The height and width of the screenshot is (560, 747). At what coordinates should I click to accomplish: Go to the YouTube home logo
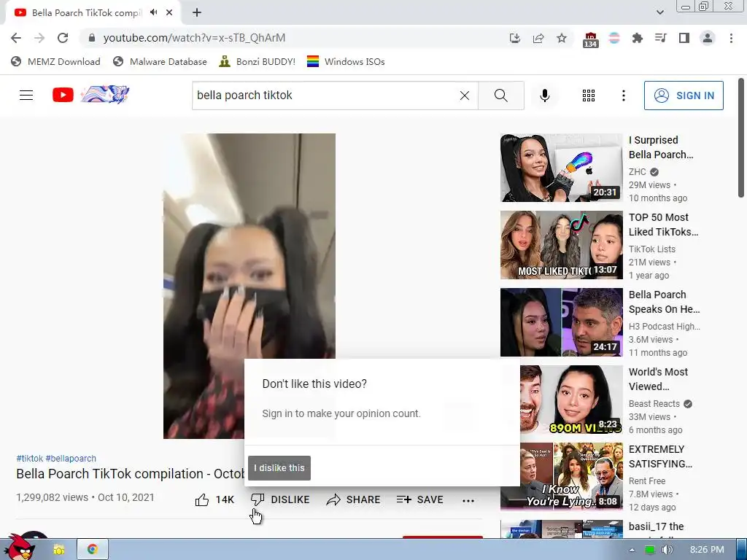coord(90,95)
